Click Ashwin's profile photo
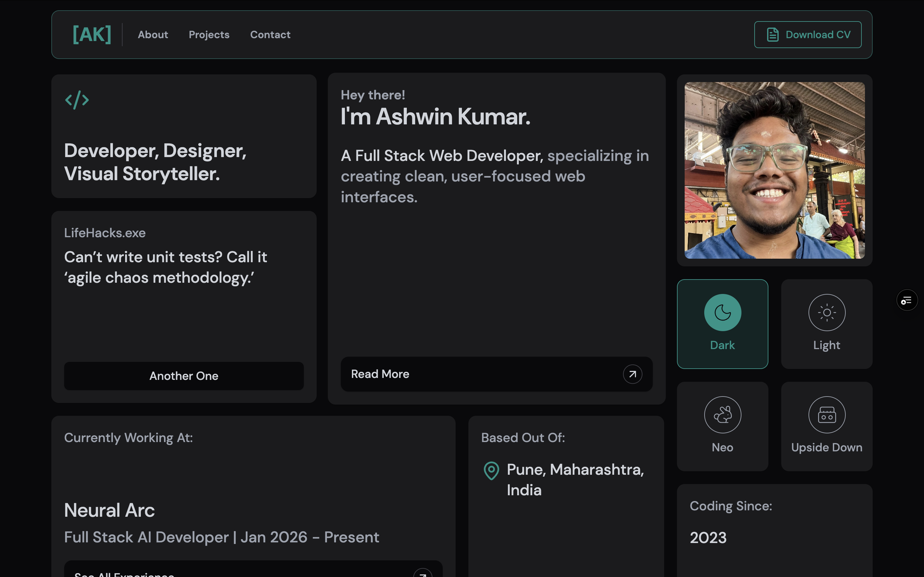The image size is (924, 577). click(774, 170)
